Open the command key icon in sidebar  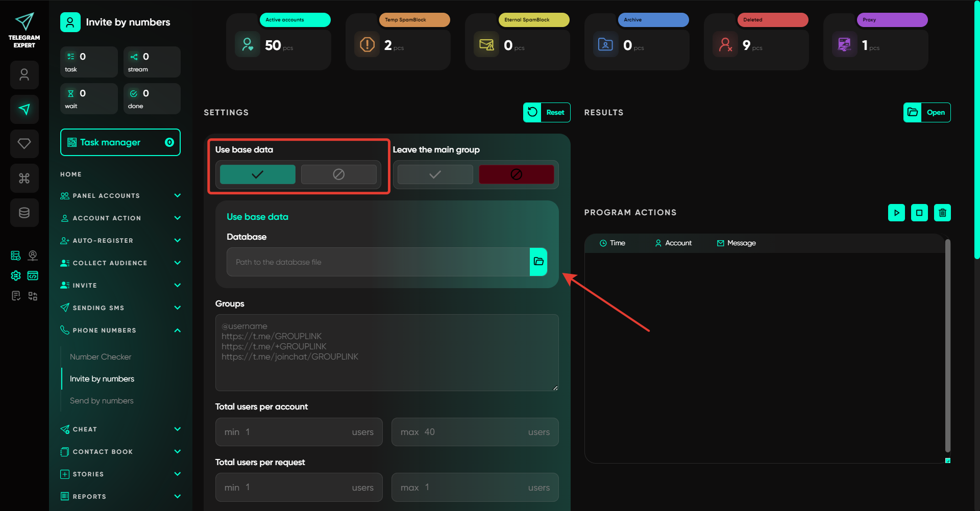24,178
